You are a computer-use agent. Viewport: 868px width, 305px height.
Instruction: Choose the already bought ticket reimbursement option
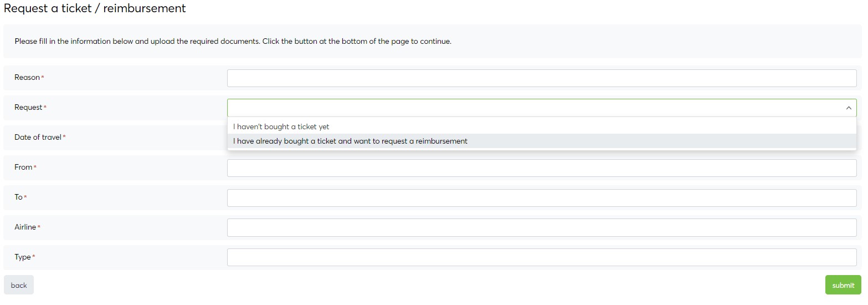coord(350,141)
